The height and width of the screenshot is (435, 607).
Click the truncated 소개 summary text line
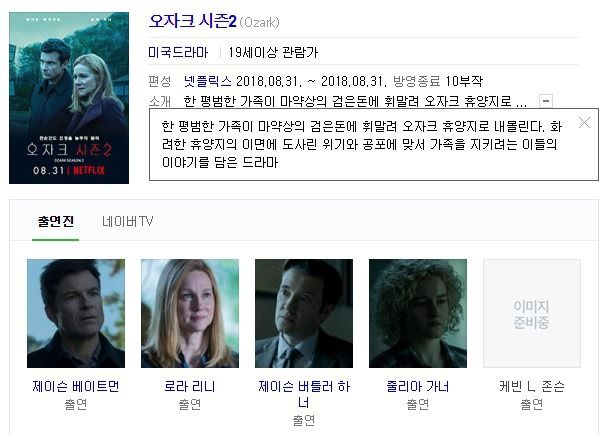[x=355, y=101]
